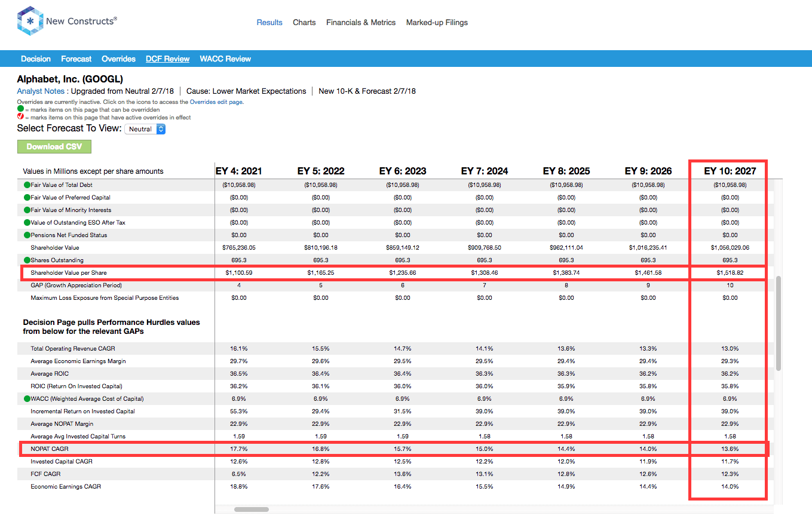This screenshot has width=812, height=528.
Task: Click the EY 7: 2024 column header
Action: 485,171
